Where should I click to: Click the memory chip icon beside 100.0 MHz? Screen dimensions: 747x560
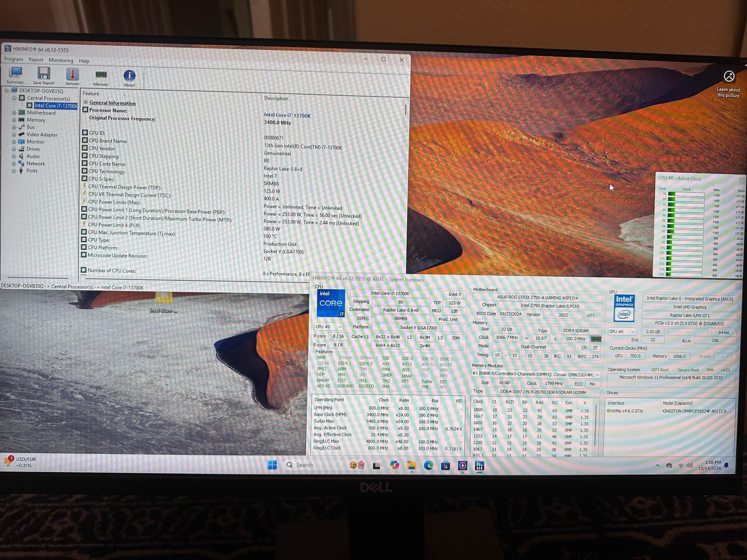point(595,339)
